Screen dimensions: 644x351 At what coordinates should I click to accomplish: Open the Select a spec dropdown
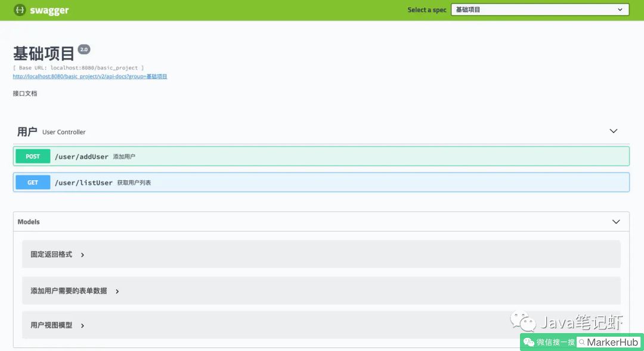(540, 10)
